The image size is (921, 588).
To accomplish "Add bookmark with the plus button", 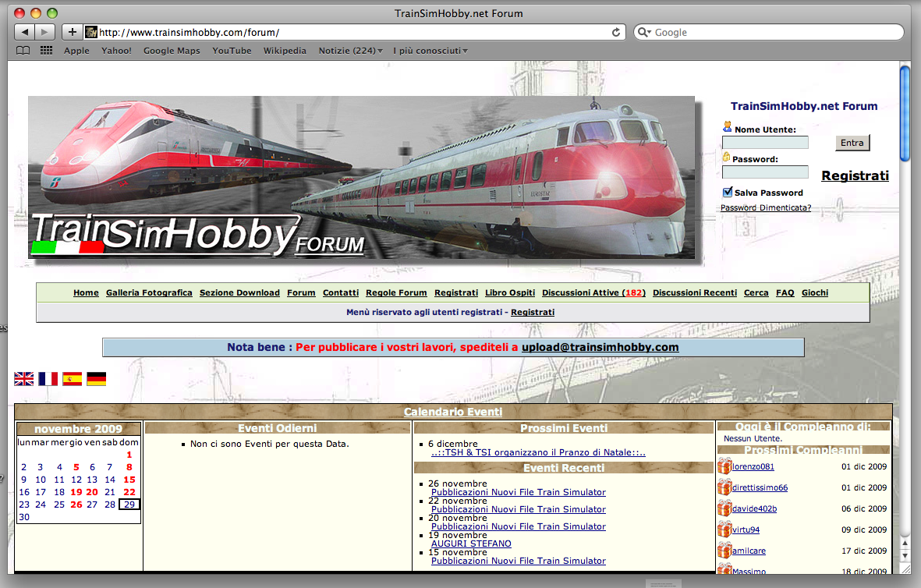I will pyautogui.click(x=72, y=32).
